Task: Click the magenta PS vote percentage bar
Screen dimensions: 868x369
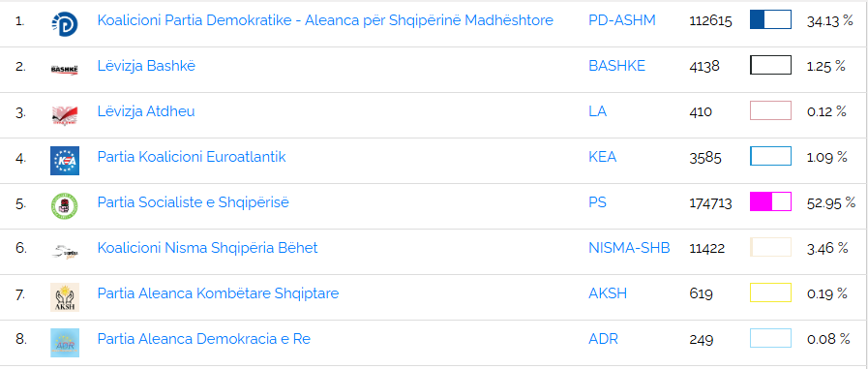Action: coord(770,201)
